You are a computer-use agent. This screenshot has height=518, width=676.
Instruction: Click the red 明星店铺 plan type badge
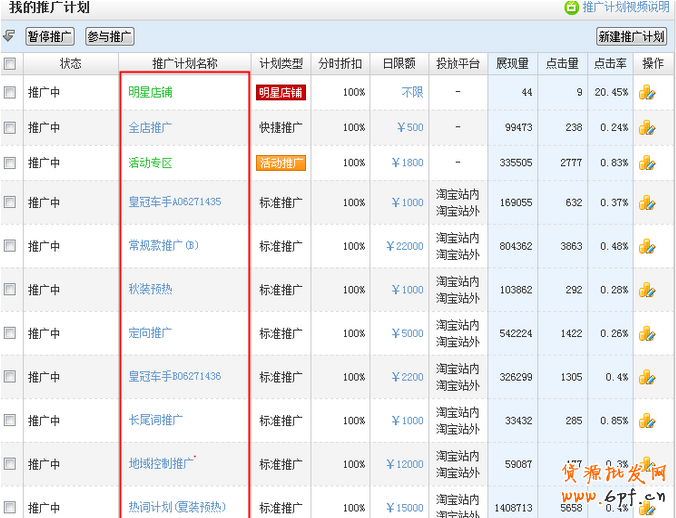point(281,92)
